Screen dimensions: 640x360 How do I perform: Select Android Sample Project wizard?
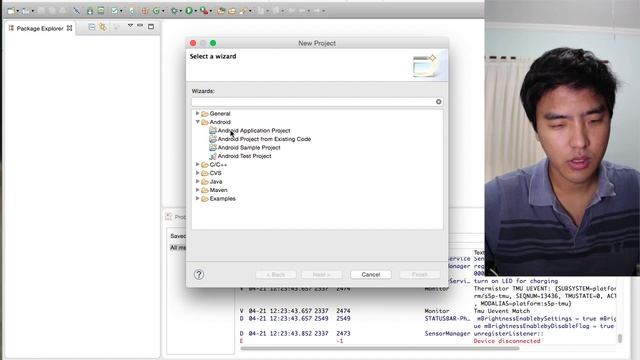pos(244,148)
